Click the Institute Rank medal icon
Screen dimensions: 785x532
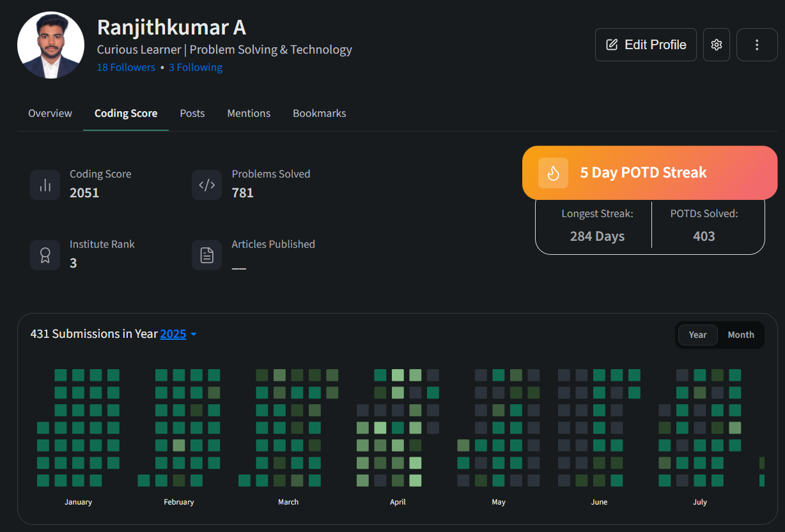tap(45, 255)
